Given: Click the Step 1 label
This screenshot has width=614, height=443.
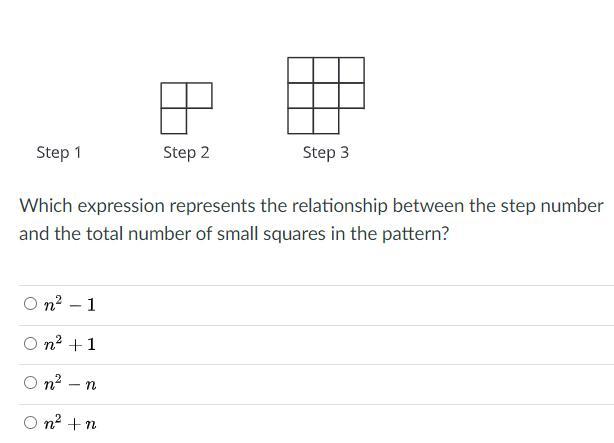Looking at the screenshot, I should (58, 152).
